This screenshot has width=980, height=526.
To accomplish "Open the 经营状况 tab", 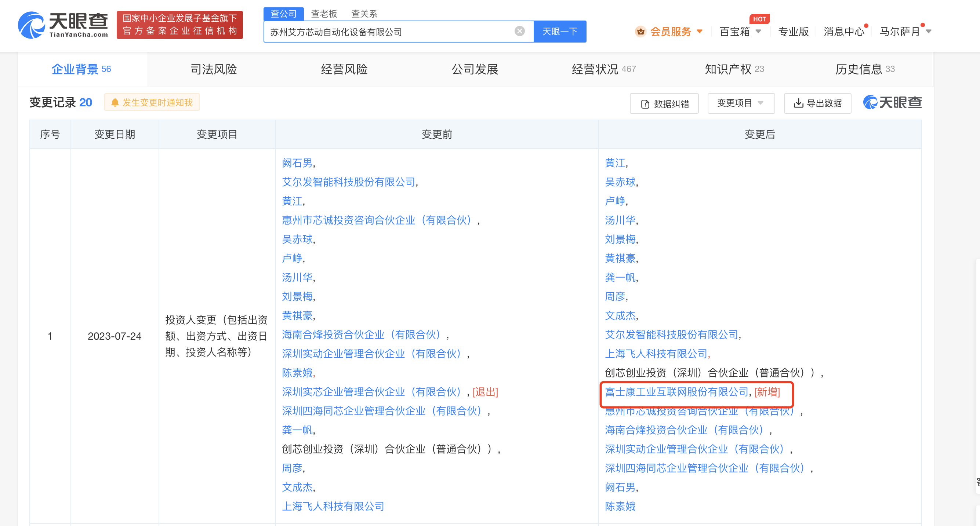I will point(603,69).
